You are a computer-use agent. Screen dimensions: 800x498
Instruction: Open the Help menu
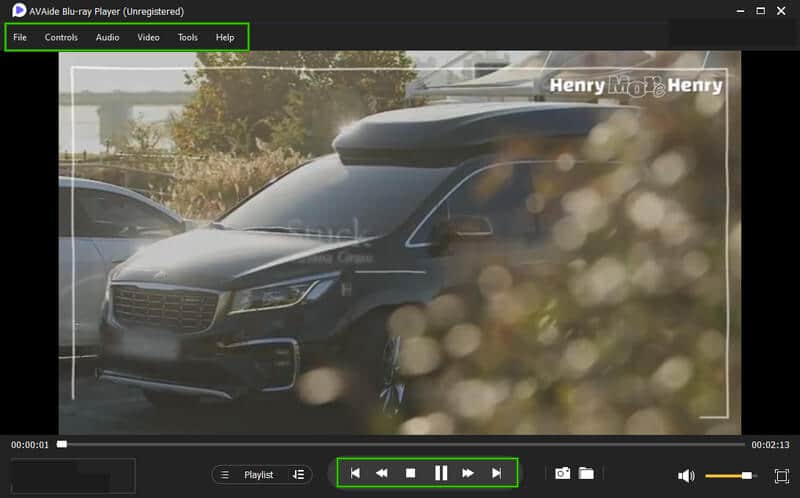(225, 37)
